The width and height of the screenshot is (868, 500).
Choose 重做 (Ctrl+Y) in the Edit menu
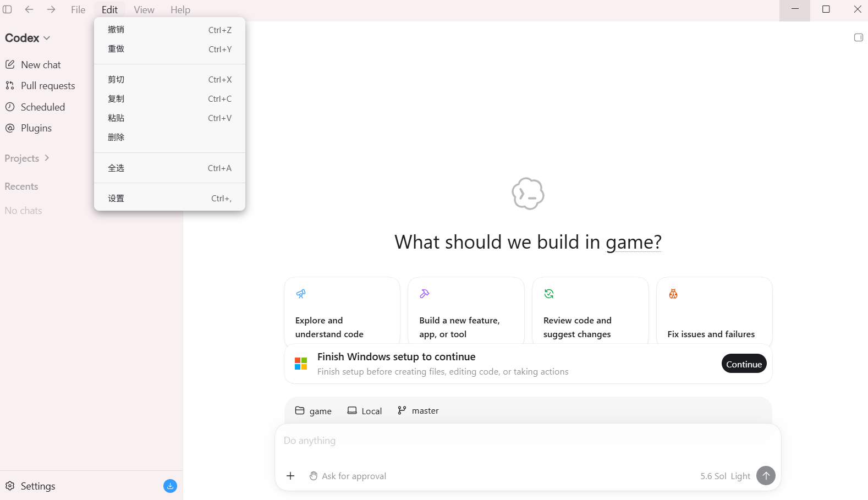point(169,49)
